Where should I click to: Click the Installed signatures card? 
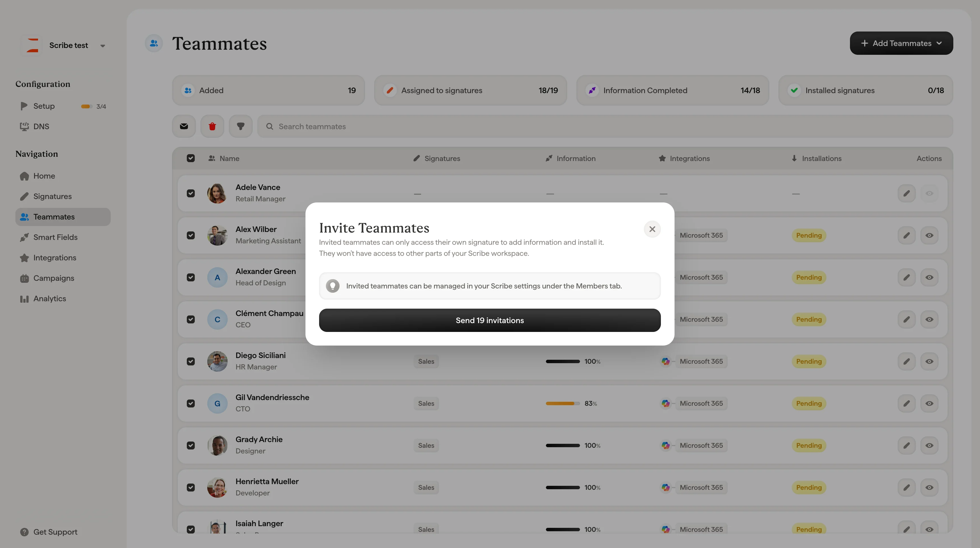click(866, 90)
